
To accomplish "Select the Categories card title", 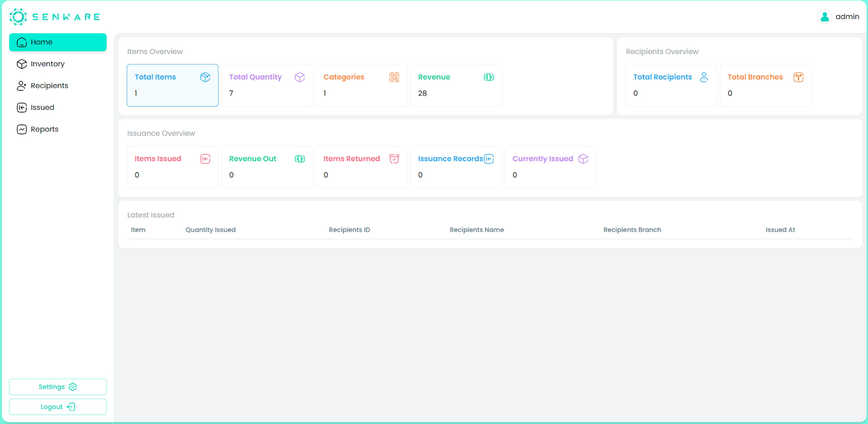I will pyautogui.click(x=344, y=77).
